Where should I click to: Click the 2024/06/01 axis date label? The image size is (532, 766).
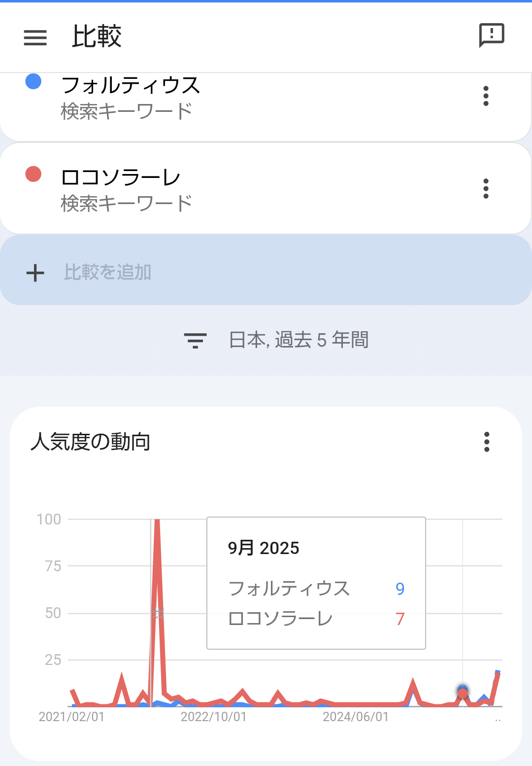(356, 717)
